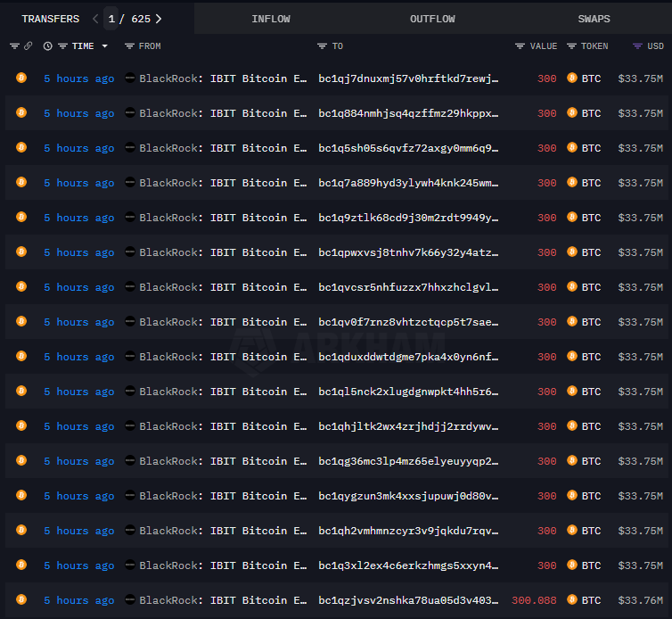
Task: Open the TO column filter
Action: point(322,45)
